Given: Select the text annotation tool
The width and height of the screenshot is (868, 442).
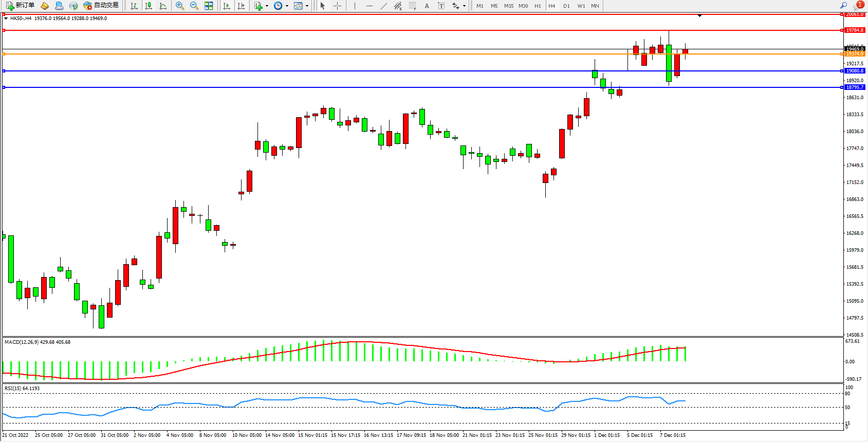Looking at the screenshot, I should click(427, 6).
